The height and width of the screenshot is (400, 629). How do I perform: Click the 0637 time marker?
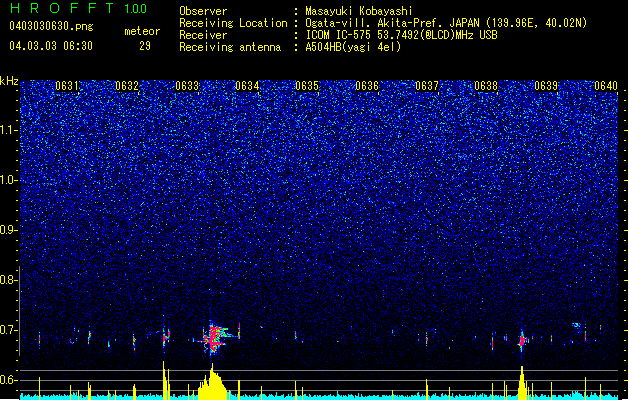[x=427, y=86]
